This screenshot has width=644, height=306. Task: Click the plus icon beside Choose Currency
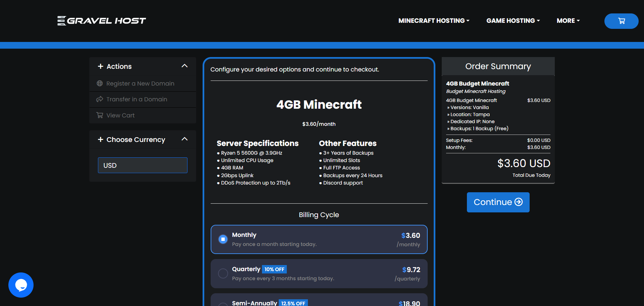[x=101, y=139]
